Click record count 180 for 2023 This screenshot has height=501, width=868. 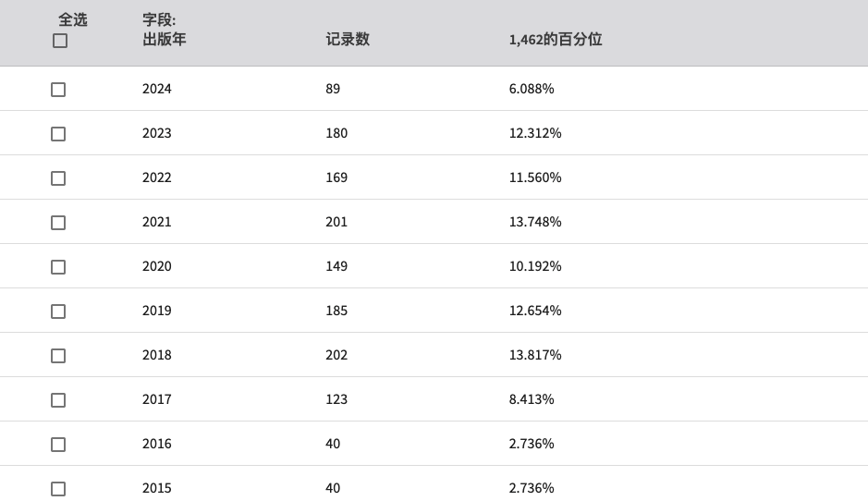tap(336, 133)
